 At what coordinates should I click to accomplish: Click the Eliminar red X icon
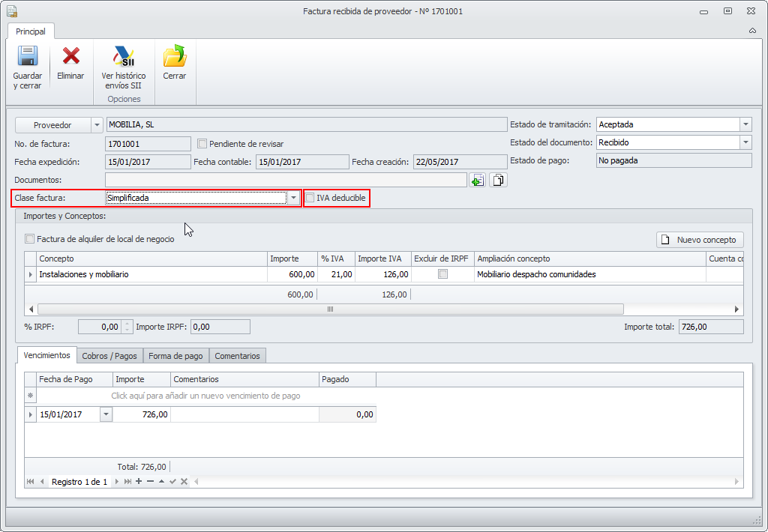tap(70, 57)
